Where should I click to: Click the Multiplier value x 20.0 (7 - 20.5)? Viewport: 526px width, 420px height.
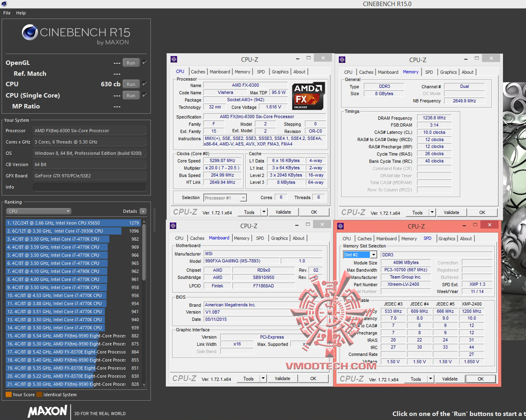coord(222,168)
